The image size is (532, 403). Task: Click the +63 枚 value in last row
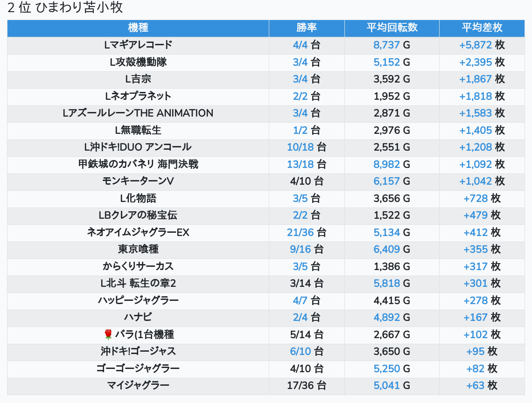point(482,385)
